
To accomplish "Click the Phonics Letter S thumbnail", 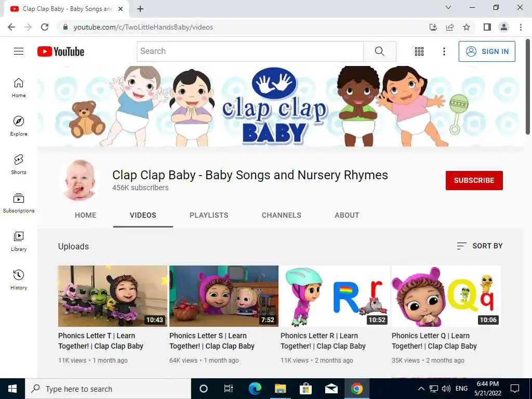I will tap(224, 296).
